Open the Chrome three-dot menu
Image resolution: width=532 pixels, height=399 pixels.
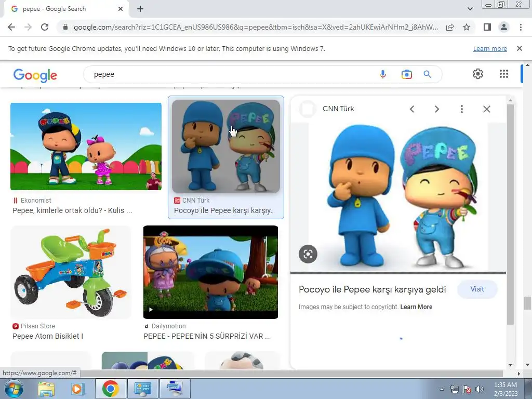(x=521, y=27)
